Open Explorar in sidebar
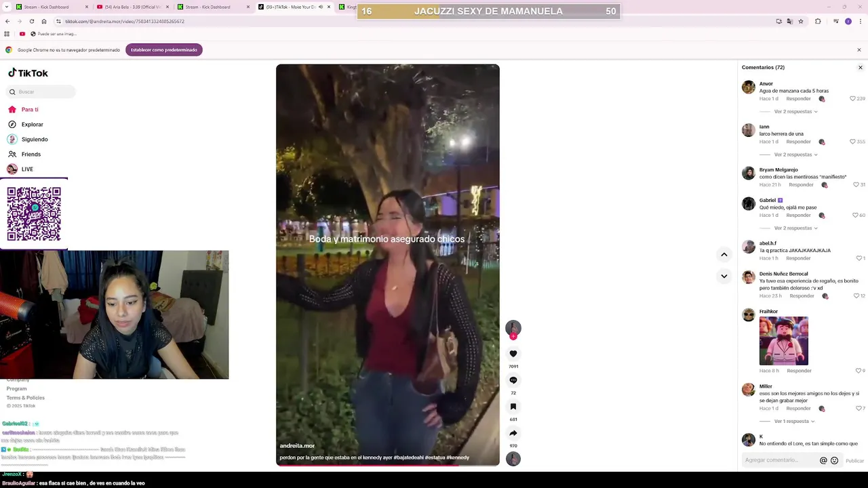868x488 pixels. coord(32,124)
